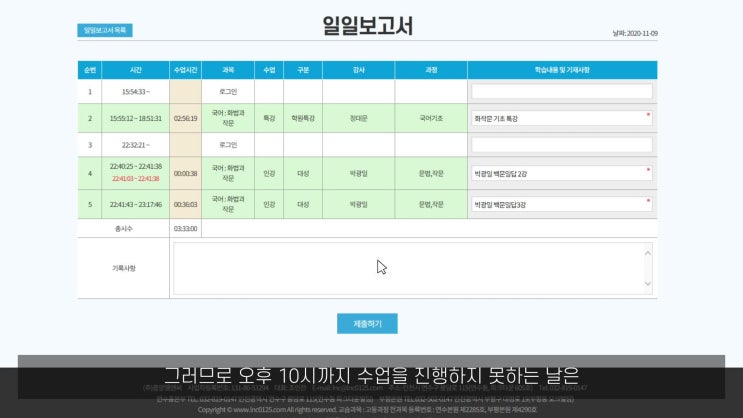Click the 대성 cell in row 5

point(303,205)
